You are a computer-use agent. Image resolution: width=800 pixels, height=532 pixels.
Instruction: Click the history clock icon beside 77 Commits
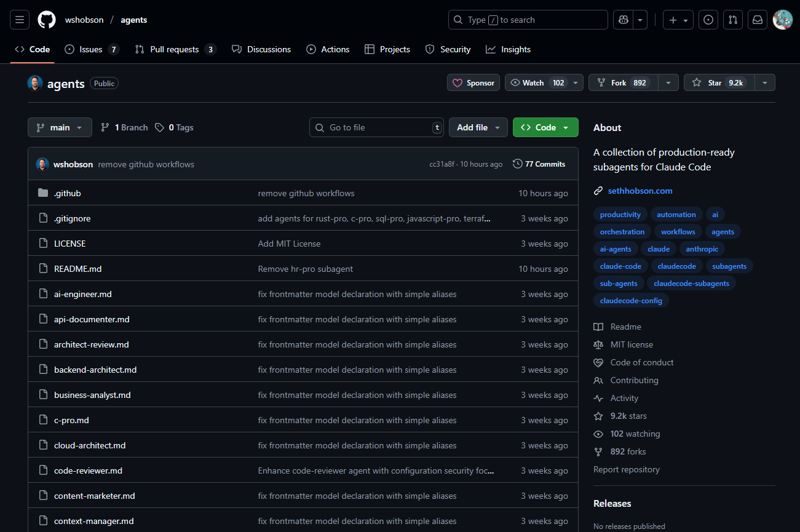(x=518, y=164)
